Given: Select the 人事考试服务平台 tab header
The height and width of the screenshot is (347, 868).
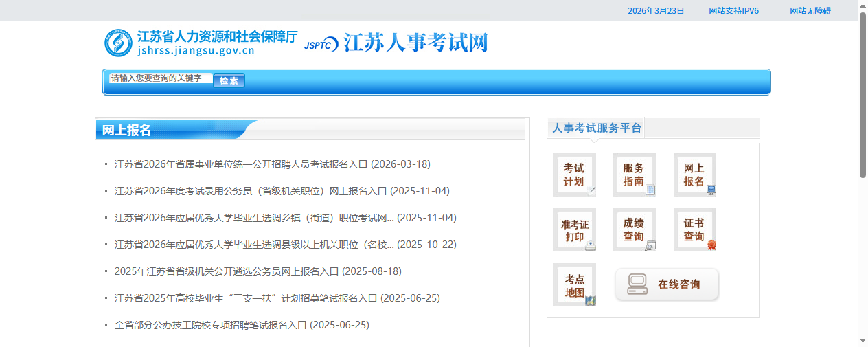Looking at the screenshot, I should coord(596,128).
